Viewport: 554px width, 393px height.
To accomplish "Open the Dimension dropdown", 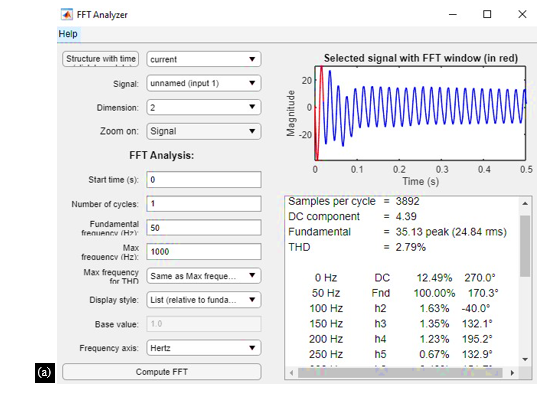I will (x=204, y=107).
